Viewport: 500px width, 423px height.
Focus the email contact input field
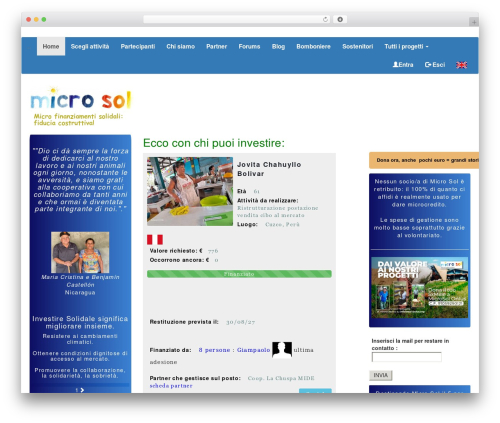(x=407, y=357)
